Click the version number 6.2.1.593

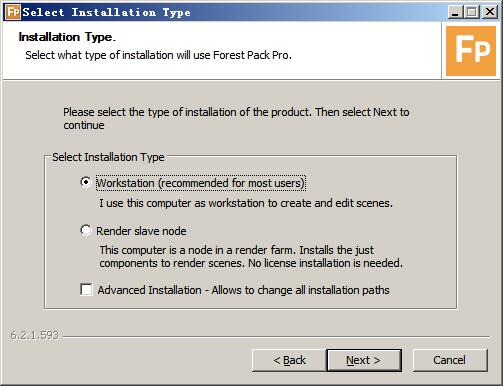click(x=35, y=335)
